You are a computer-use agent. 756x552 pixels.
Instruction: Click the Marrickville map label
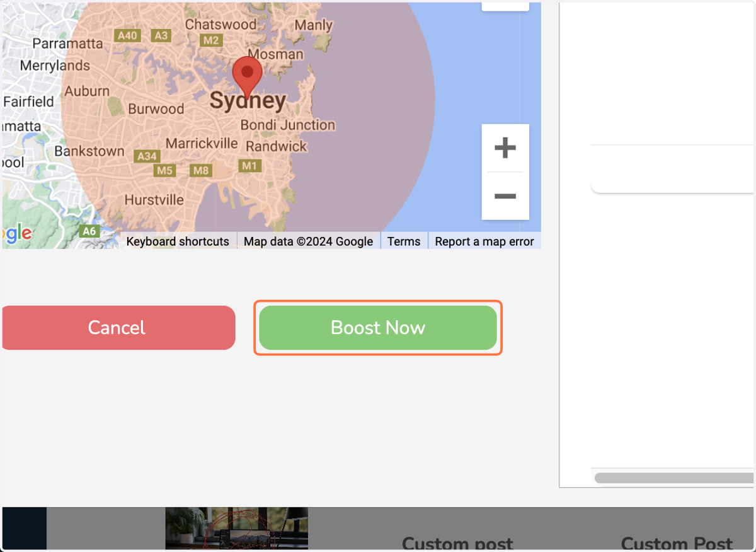coord(202,144)
